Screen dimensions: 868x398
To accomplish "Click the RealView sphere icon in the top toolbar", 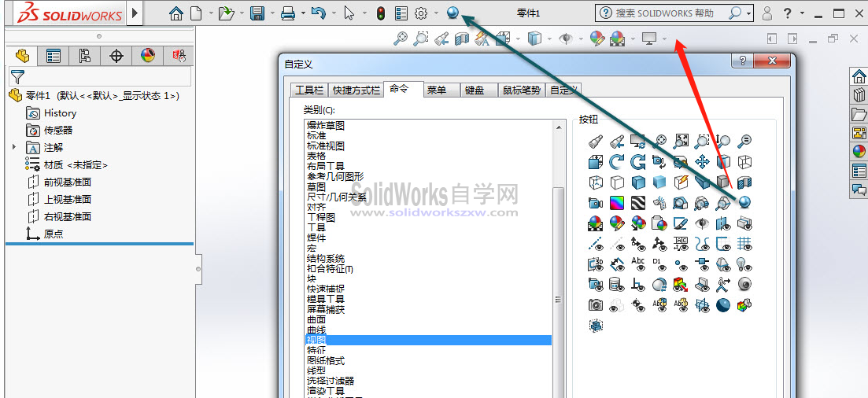I will tap(452, 13).
